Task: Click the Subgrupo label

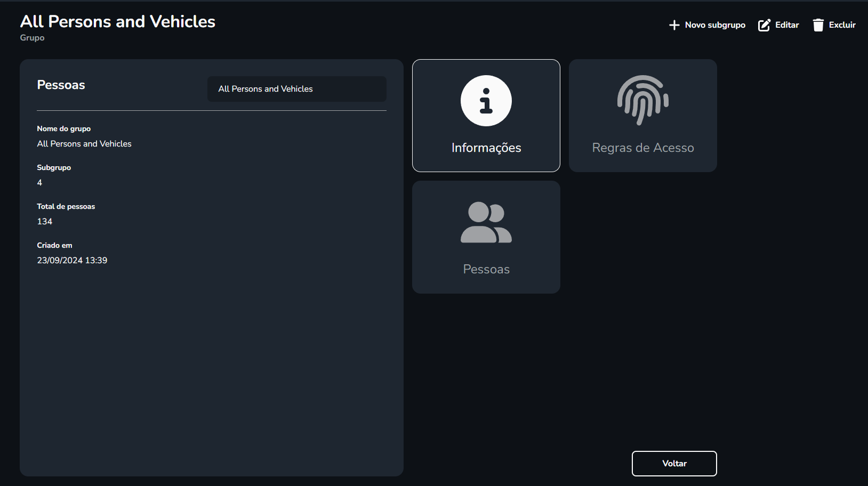Action: pos(54,167)
